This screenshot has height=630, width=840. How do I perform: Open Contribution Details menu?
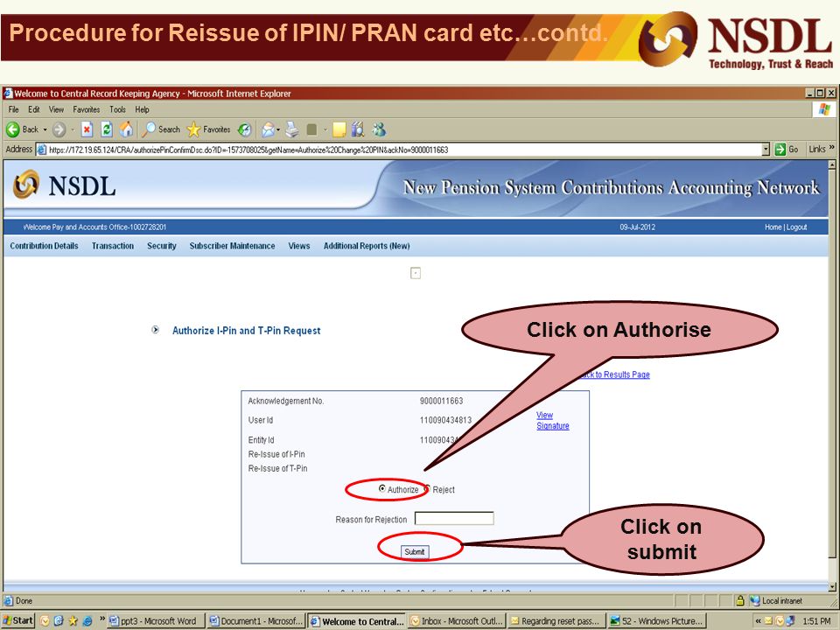pyautogui.click(x=44, y=246)
